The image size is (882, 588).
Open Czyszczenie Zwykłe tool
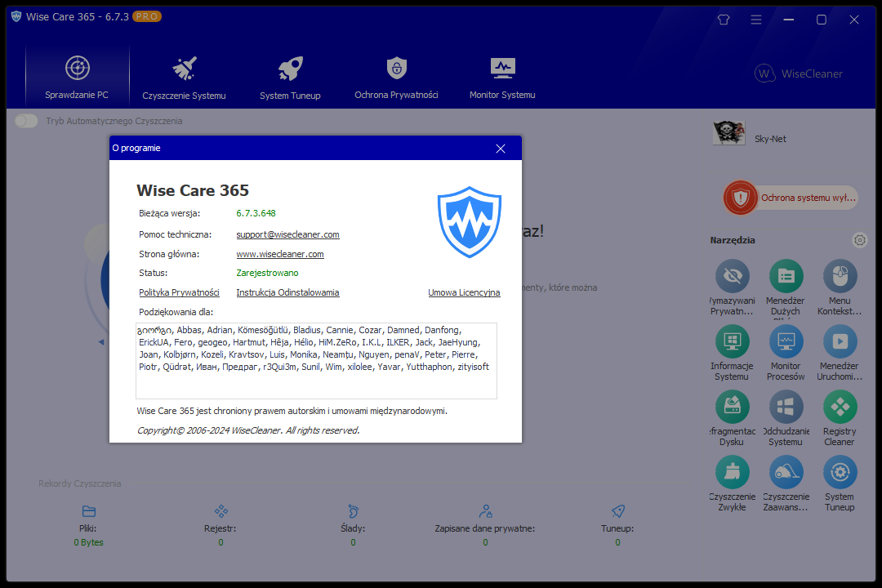[732, 483]
